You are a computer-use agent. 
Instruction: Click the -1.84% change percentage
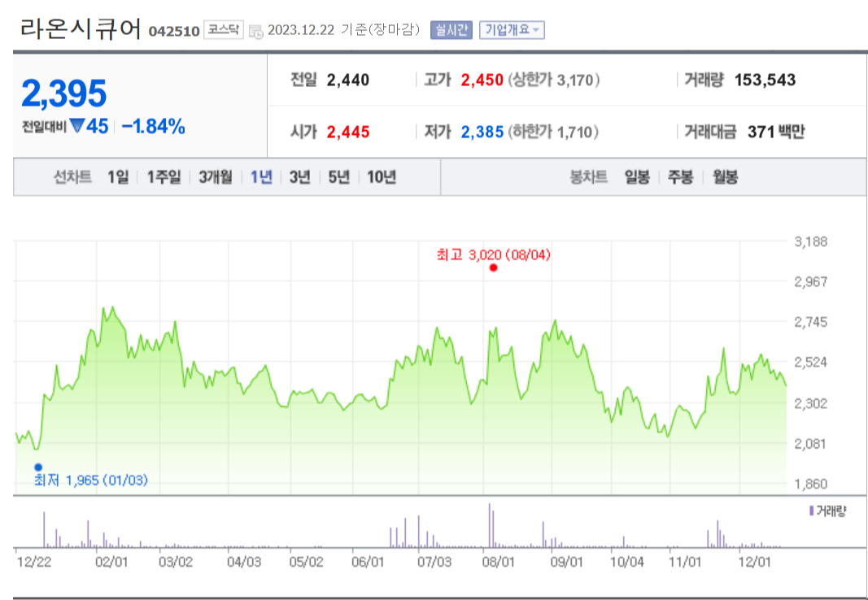[153, 127]
